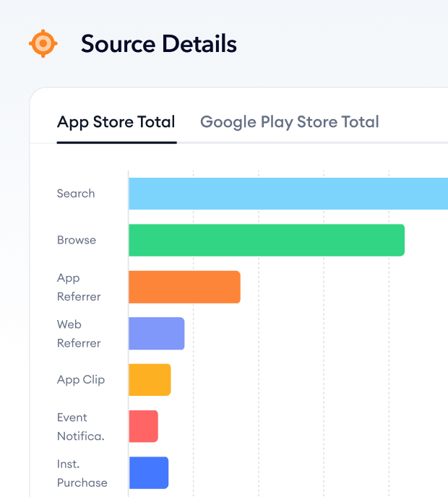This screenshot has width=448, height=497.
Task: Click the Browse axis label
Action: pos(77,240)
